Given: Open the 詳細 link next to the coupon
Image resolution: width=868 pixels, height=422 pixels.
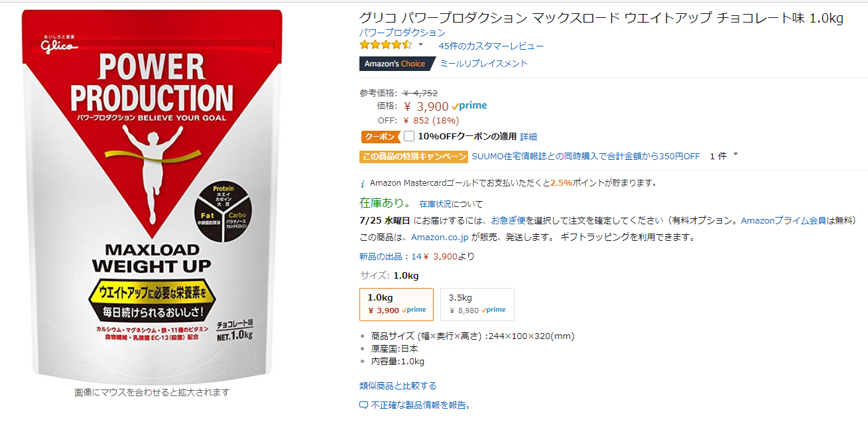Looking at the screenshot, I should (528, 137).
